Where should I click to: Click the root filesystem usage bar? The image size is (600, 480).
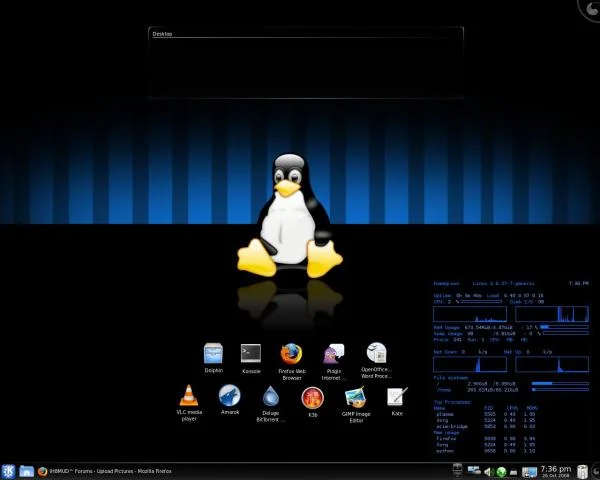coord(560,383)
